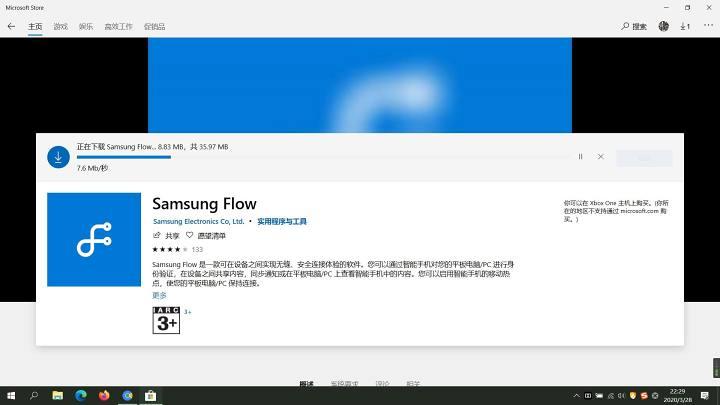Image resolution: width=720 pixels, height=405 pixels.
Task: Click the volume speaker tray icon
Action: [x=622, y=395]
